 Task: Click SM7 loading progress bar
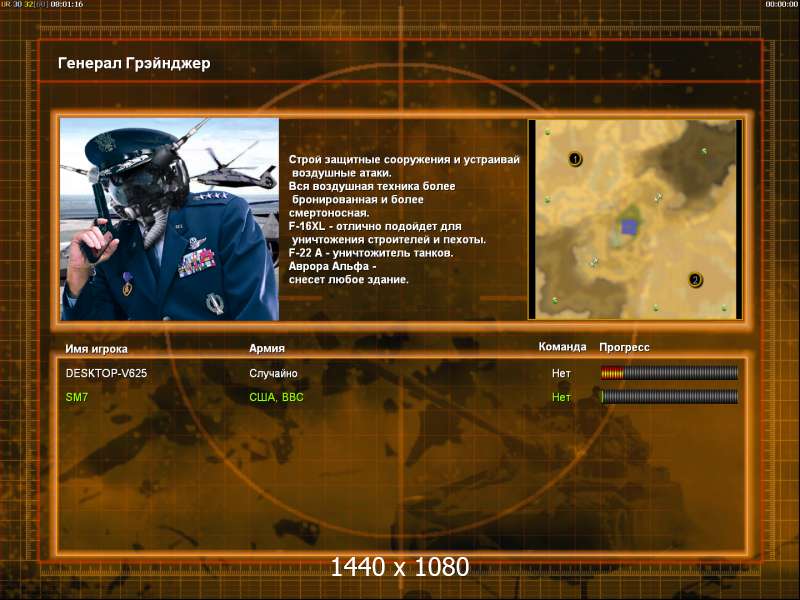click(669, 396)
